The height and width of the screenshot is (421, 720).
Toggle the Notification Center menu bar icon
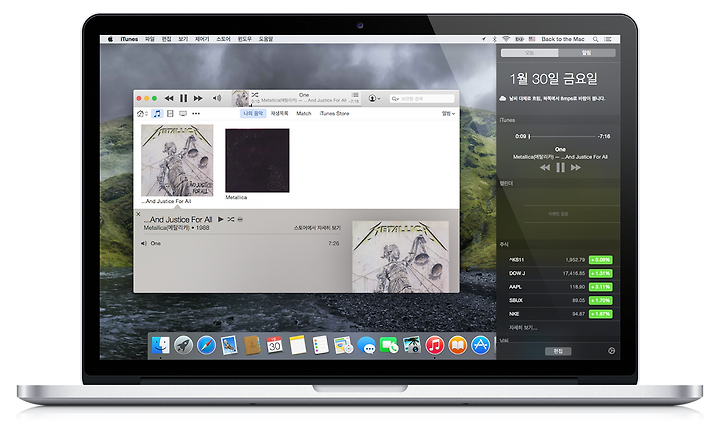tap(608, 39)
